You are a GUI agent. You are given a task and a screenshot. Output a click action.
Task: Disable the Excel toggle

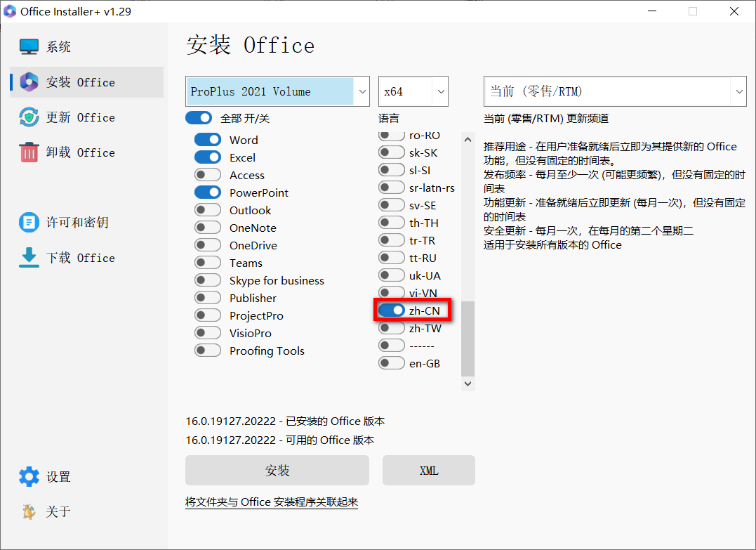(x=208, y=157)
